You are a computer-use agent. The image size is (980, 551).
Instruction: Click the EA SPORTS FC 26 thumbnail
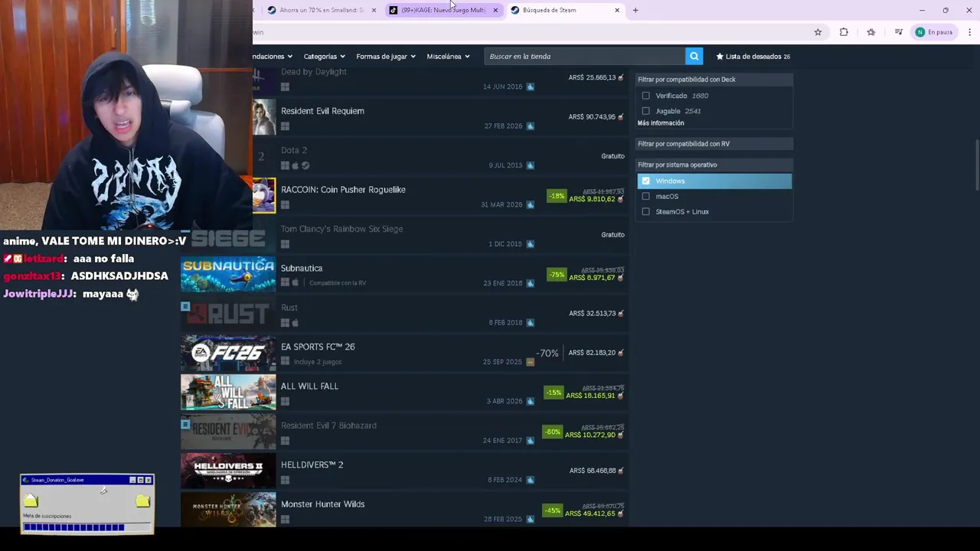pyautogui.click(x=228, y=353)
